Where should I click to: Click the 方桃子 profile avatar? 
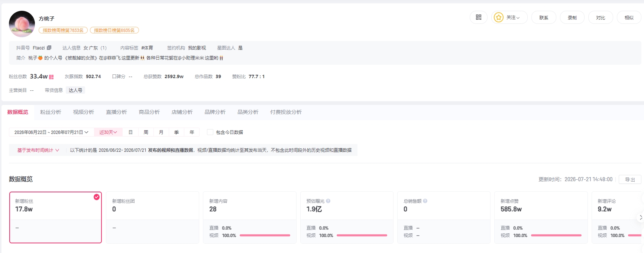coord(22,24)
